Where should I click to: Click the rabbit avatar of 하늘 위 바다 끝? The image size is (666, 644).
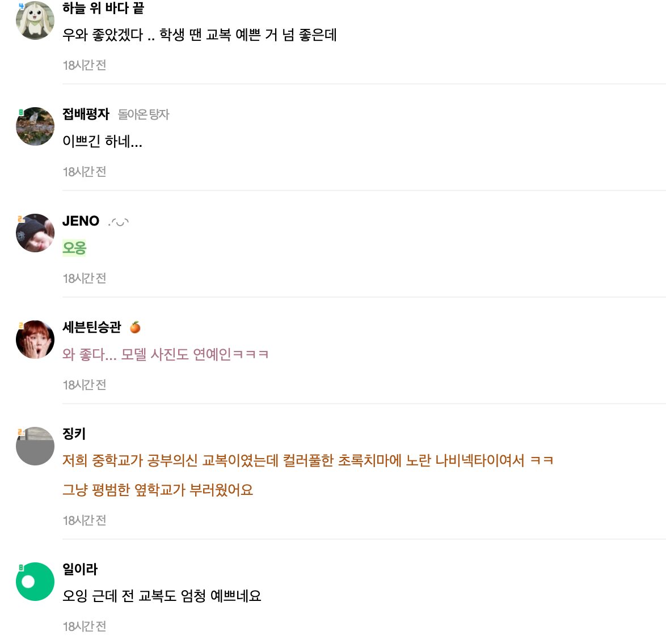tap(35, 20)
